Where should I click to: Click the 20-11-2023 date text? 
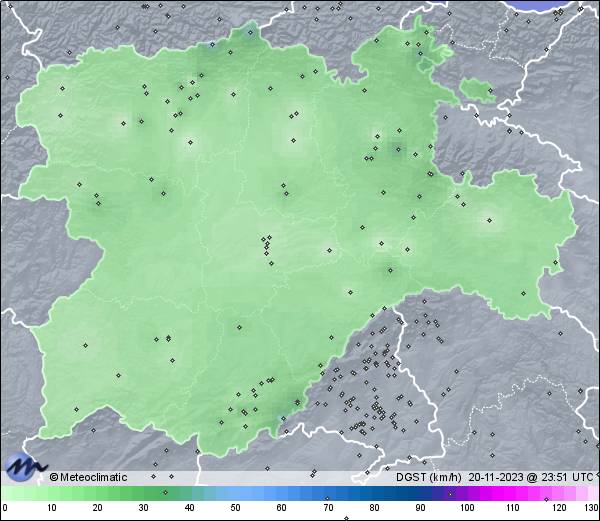point(496,477)
